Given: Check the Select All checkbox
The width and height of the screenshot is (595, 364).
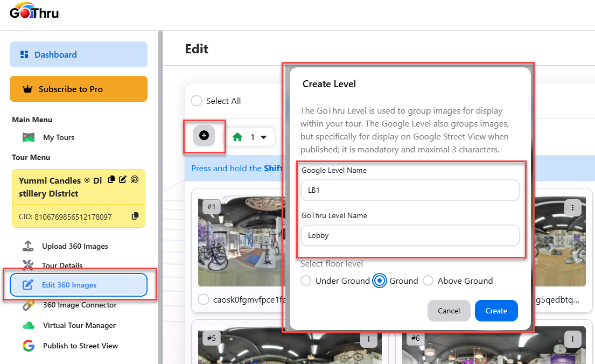Looking at the screenshot, I should pyautogui.click(x=197, y=101).
